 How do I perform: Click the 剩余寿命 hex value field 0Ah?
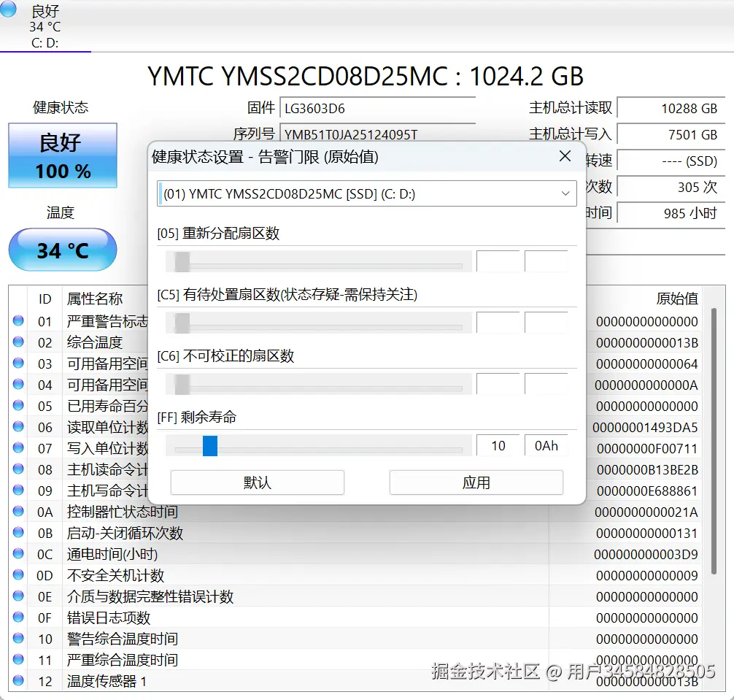tap(546, 445)
